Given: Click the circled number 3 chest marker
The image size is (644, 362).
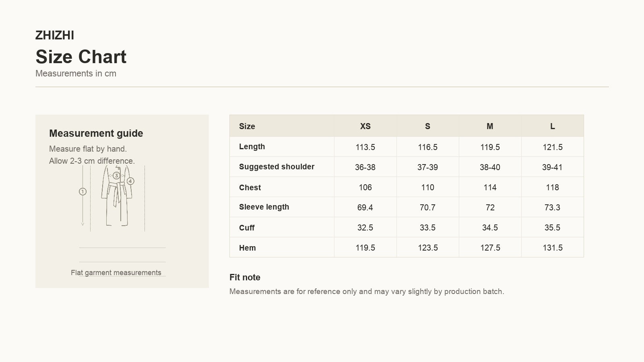Looking at the screenshot, I should 116,175.
